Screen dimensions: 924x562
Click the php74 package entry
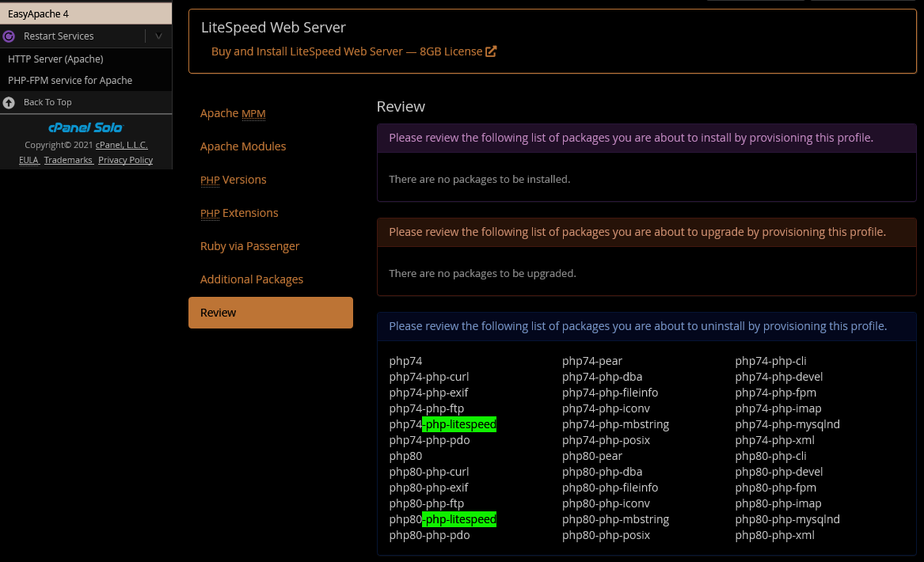(405, 361)
